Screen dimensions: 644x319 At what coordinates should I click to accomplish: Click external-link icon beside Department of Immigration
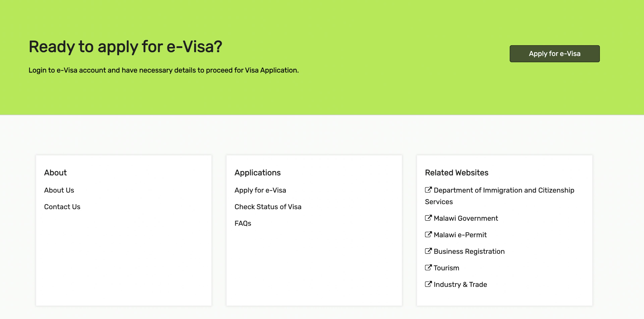click(x=428, y=190)
